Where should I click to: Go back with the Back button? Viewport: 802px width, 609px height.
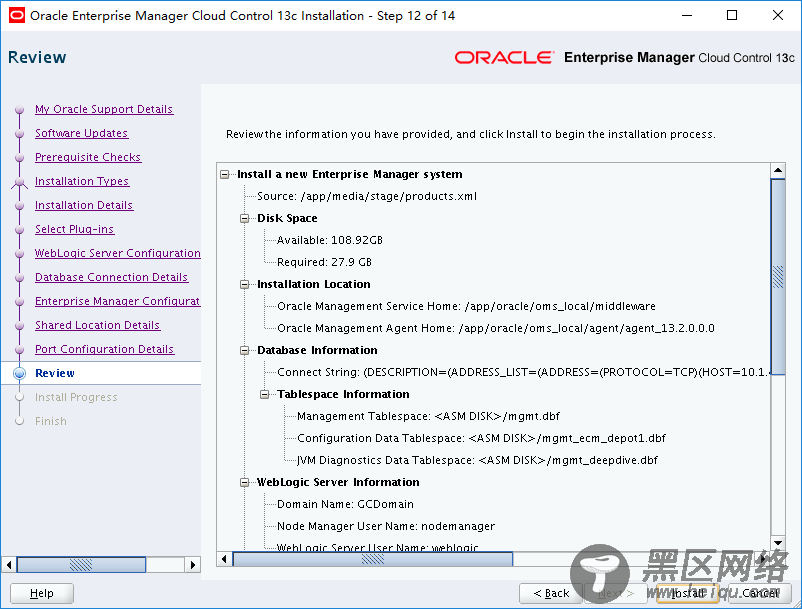coord(551,593)
